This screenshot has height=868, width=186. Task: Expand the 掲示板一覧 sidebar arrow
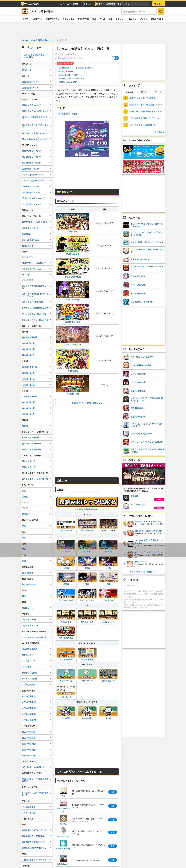[x=51, y=70]
